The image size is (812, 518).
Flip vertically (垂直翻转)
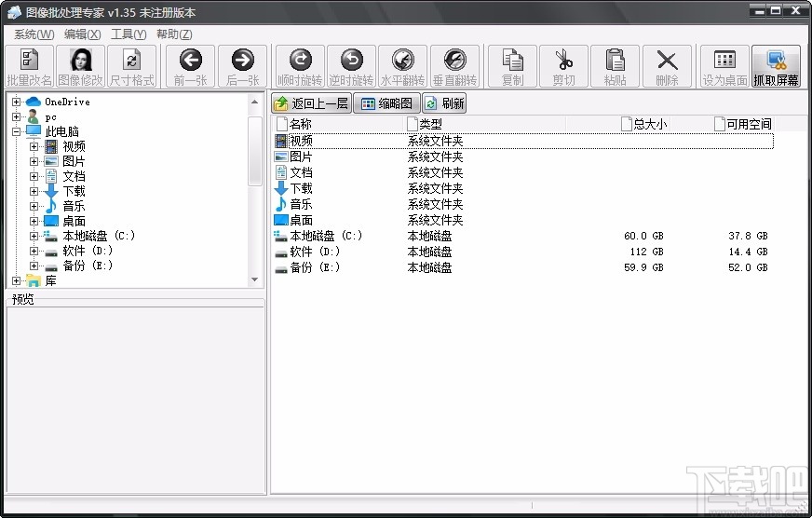click(x=454, y=66)
